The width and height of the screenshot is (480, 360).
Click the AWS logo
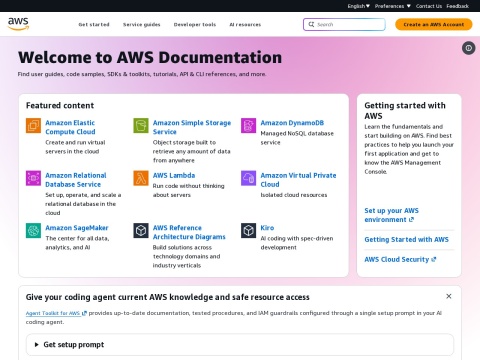pyautogui.click(x=18, y=24)
